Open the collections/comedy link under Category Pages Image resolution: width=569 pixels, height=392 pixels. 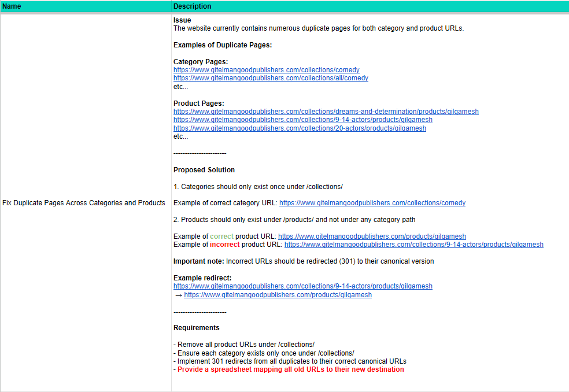267,70
